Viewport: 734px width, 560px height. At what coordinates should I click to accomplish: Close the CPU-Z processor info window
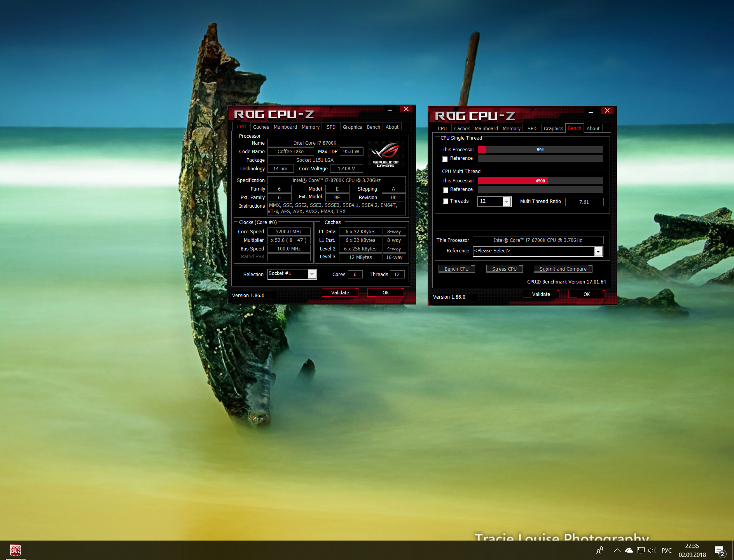406,109
